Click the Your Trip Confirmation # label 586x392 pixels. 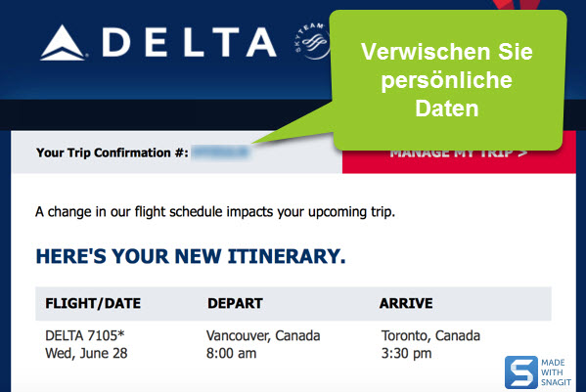click(113, 152)
